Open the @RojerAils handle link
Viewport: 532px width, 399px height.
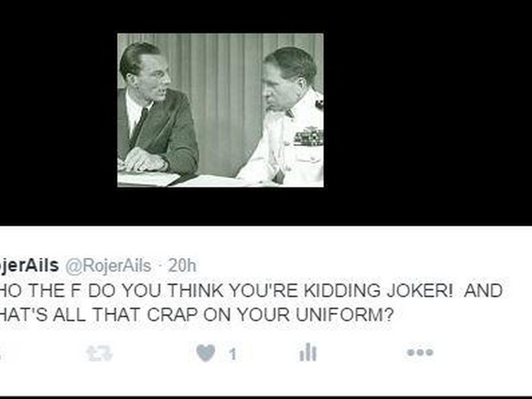(x=108, y=265)
